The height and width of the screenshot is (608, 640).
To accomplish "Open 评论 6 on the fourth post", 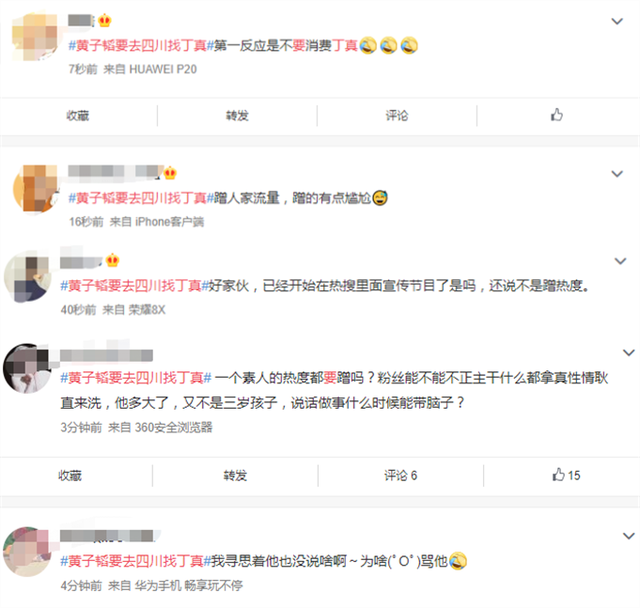I will point(400,475).
